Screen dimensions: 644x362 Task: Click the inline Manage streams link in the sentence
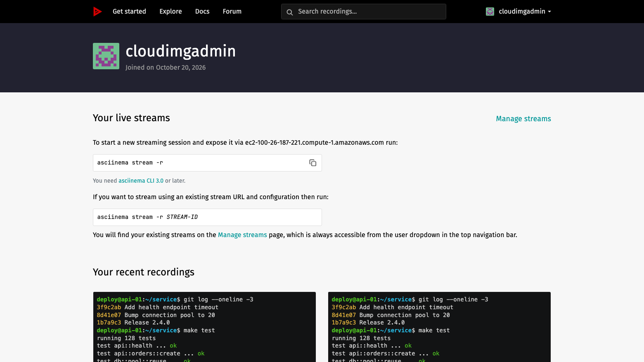click(x=242, y=235)
